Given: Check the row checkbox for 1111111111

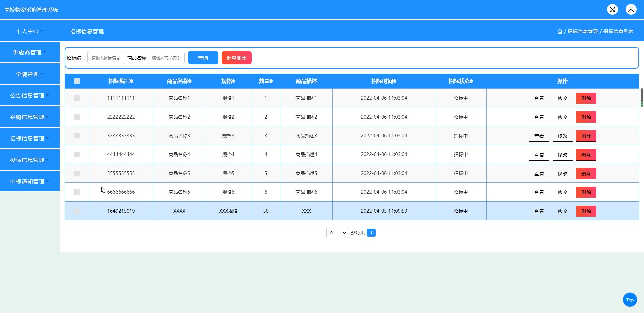Looking at the screenshot, I should point(77,98).
